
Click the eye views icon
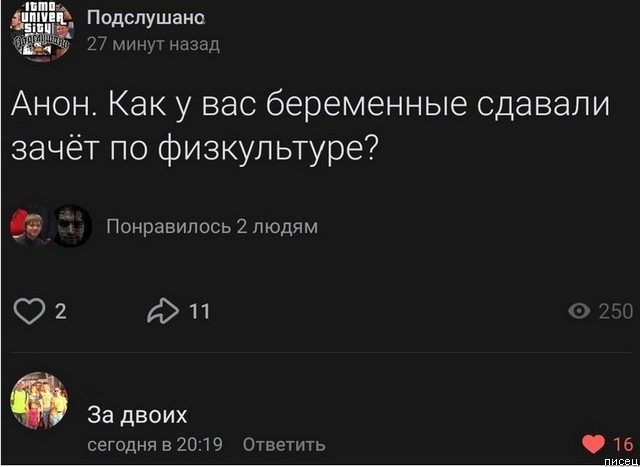click(578, 312)
